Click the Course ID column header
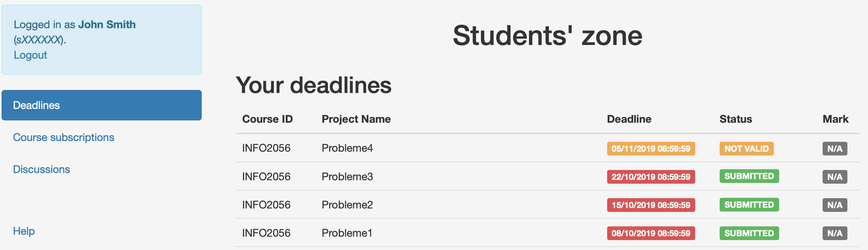This screenshot has height=250, width=868. (x=267, y=119)
